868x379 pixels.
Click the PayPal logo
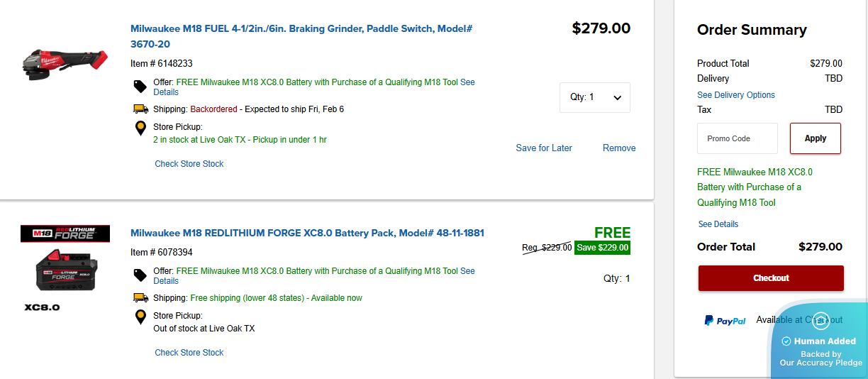(x=725, y=321)
